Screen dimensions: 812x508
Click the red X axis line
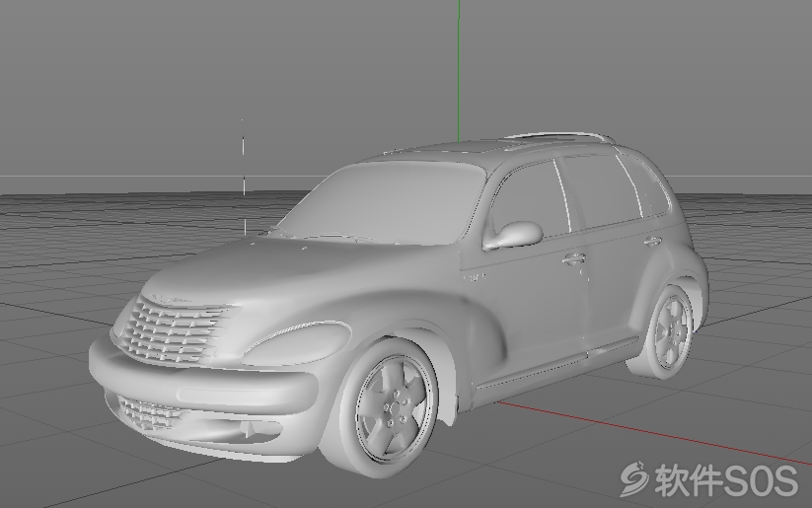654,433
